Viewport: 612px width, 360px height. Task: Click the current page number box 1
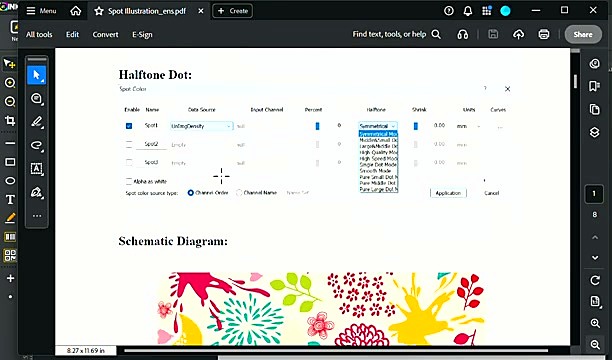(x=594, y=194)
